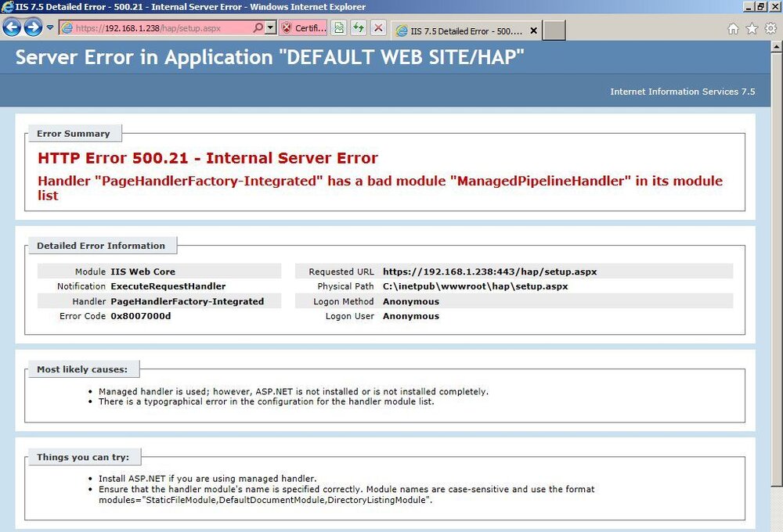Open Favorites star icon
Image resolution: width=783 pixels, height=532 pixels.
[752, 29]
